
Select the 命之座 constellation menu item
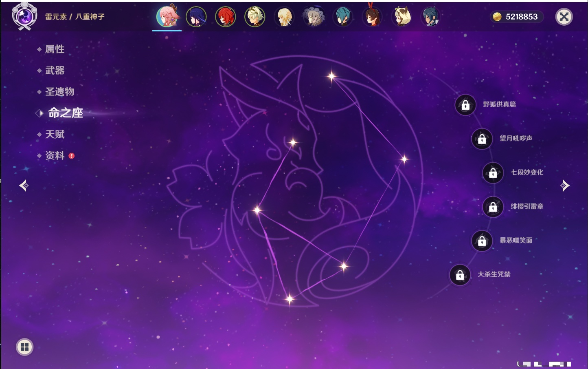click(65, 113)
